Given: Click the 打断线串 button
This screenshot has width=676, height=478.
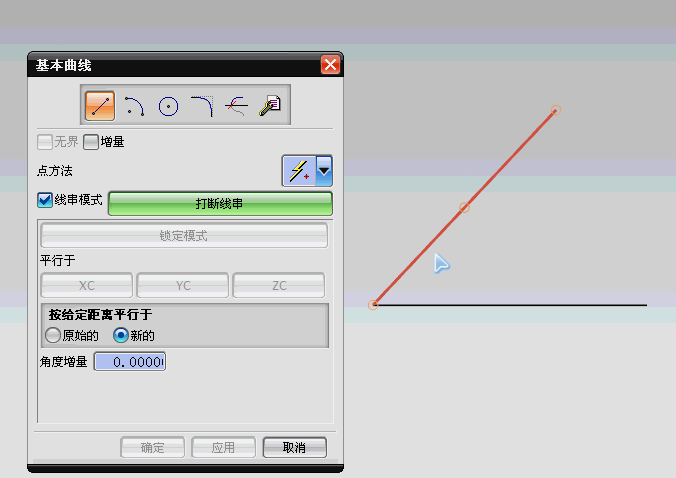Looking at the screenshot, I should 220,203.
